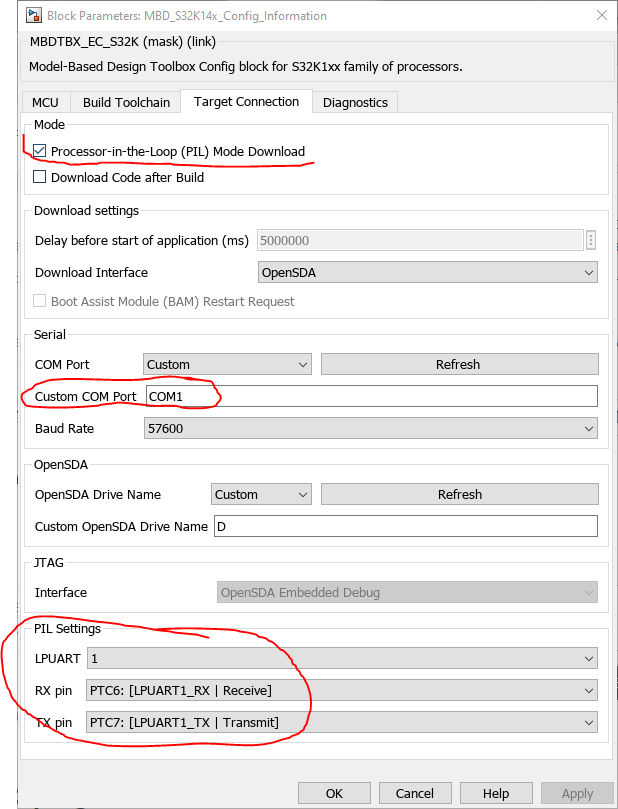Click the Custom COM Port input field
The image size is (618, 809).
pyautogui.click(x=371, y=396)
